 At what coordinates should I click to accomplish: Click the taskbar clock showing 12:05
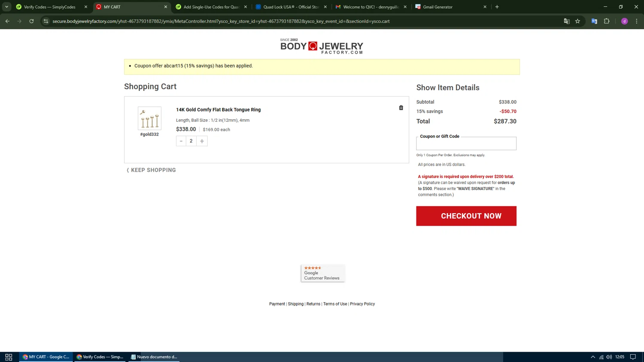[620, 357]
